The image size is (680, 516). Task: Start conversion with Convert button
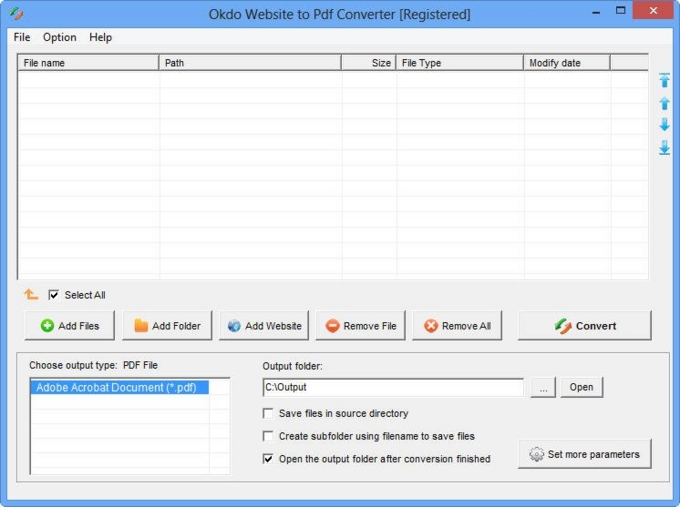585,325
